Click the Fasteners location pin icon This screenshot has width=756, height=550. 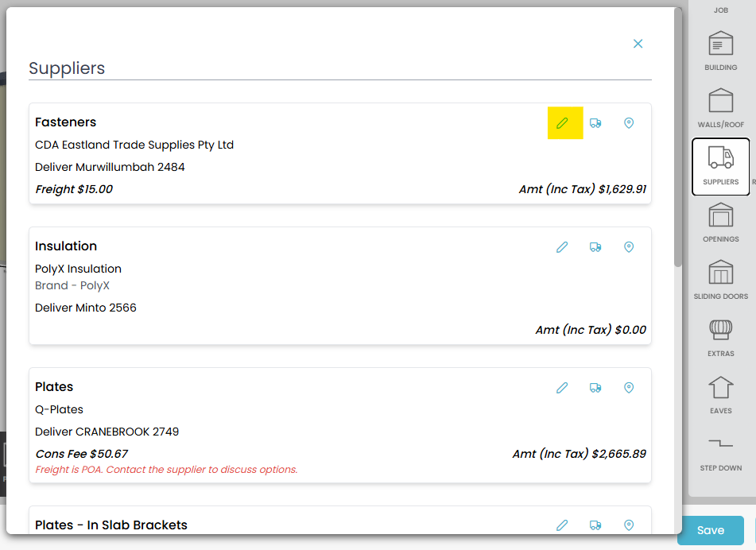[x=629, y=123]
